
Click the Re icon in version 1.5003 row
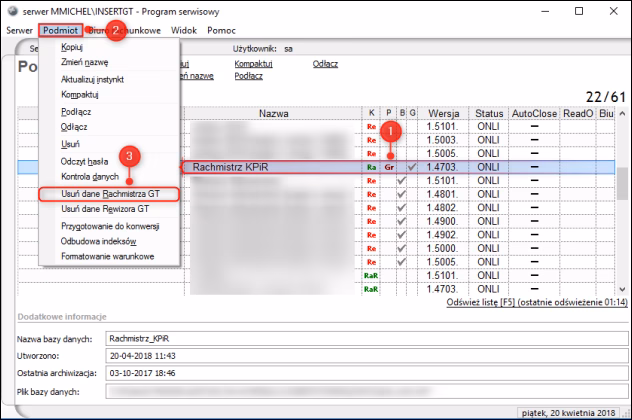(371, 140)
